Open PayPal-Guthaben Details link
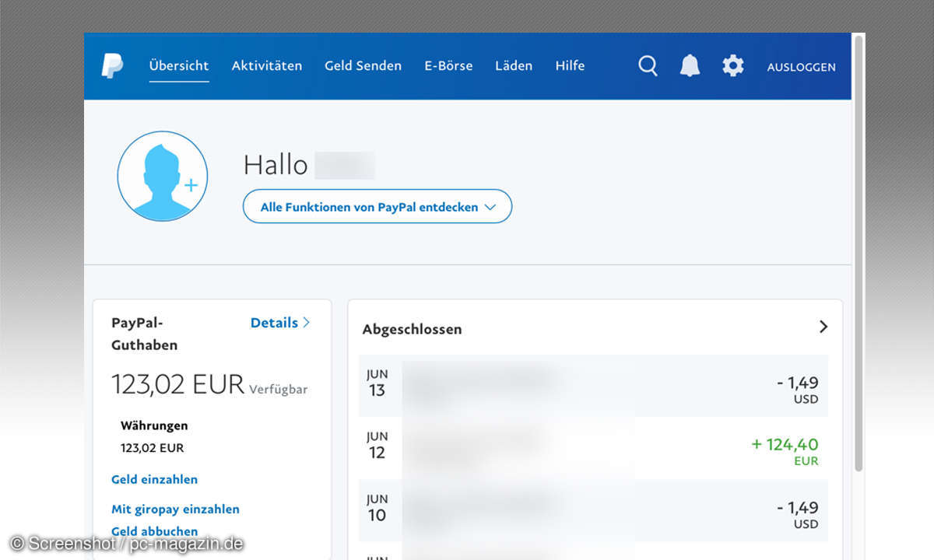This screenshot has width=934, height=560. [280, 323]
